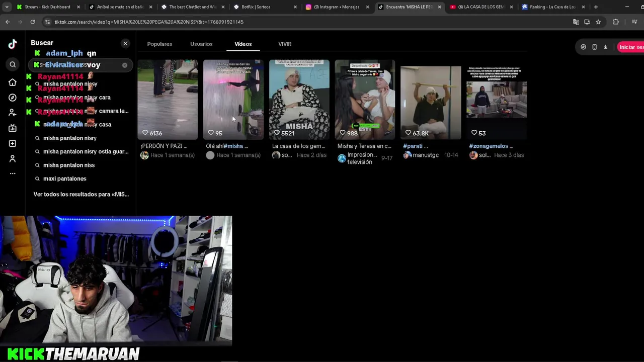Open the LIVE TV icon in the sidebar
The width and height of the screenshot is (644, 362).
pos(13,128)
